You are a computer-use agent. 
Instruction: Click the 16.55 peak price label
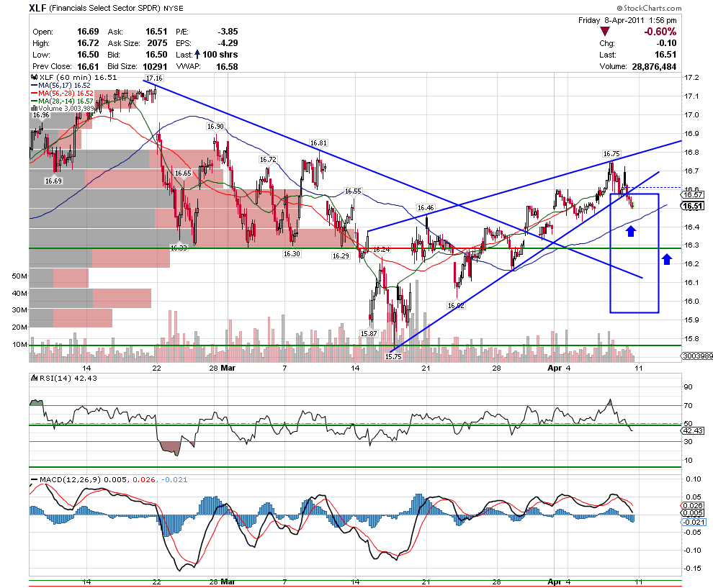(x=353, y=191)
